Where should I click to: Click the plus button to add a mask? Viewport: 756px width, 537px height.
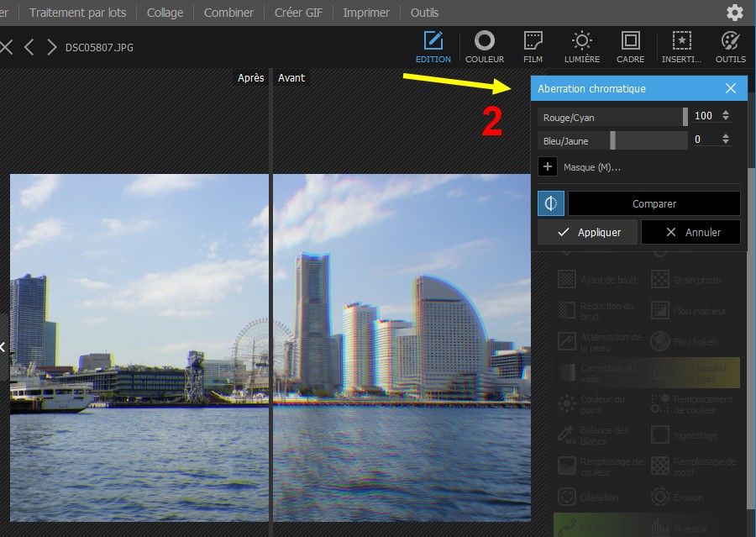tap(547, 167)
